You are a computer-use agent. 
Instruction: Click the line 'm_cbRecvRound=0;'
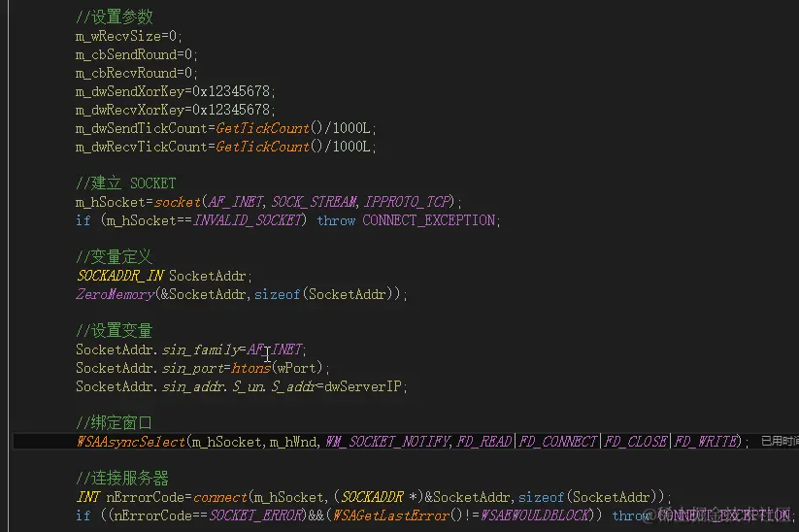coord(136,73)
